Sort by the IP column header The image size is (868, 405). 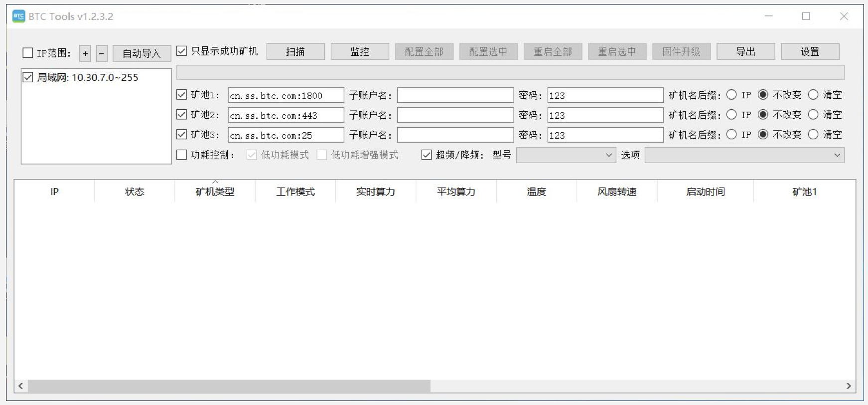[x=54, y=192]
